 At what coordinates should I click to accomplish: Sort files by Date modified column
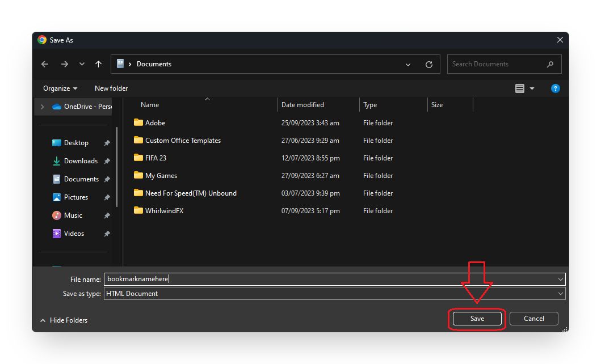coord(302,105)
